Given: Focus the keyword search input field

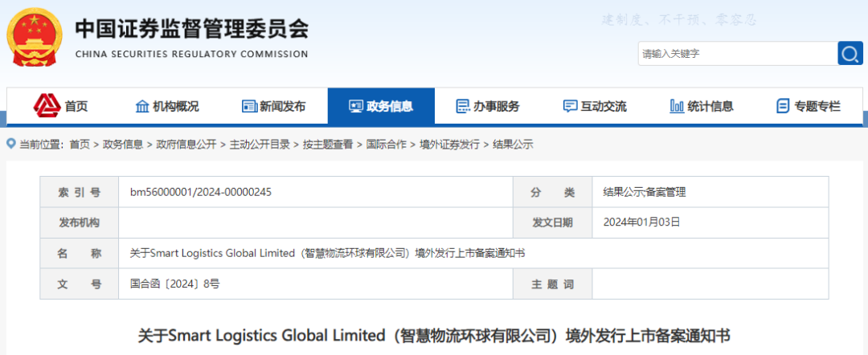Looking at the screenshot, I should coord(738,54).
